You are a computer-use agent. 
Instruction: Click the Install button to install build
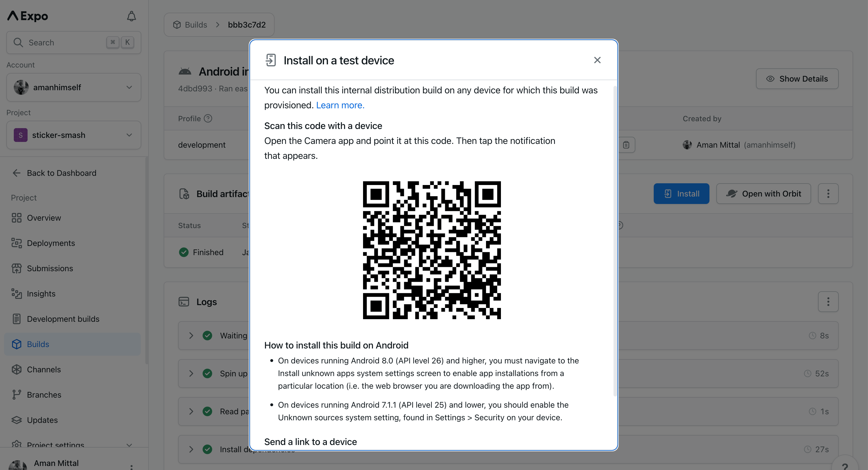tap(681, 193)
